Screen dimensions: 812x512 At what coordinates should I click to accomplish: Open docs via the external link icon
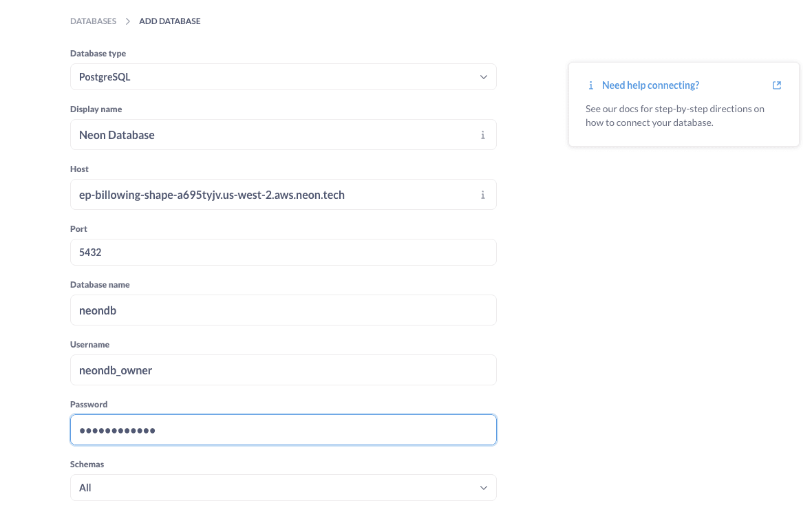[777, 85]
